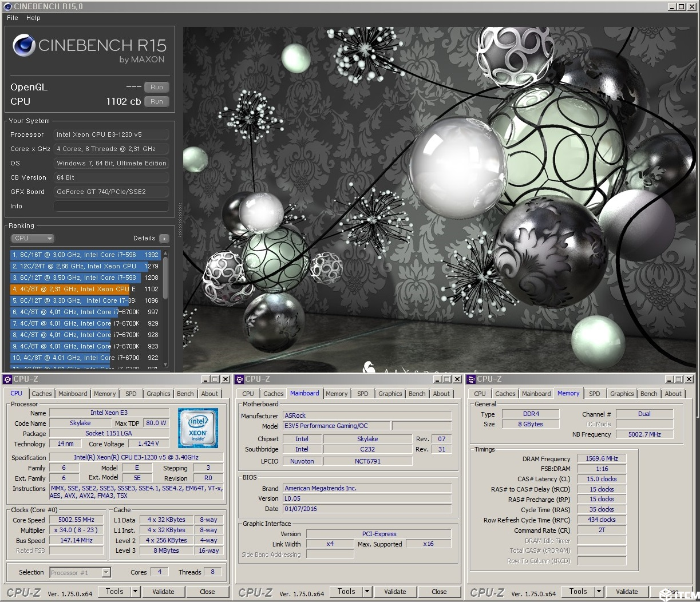Click Tools button in Mainboard CPU-Z window
The height and width of the screenshot is (602, 700).
346,592
